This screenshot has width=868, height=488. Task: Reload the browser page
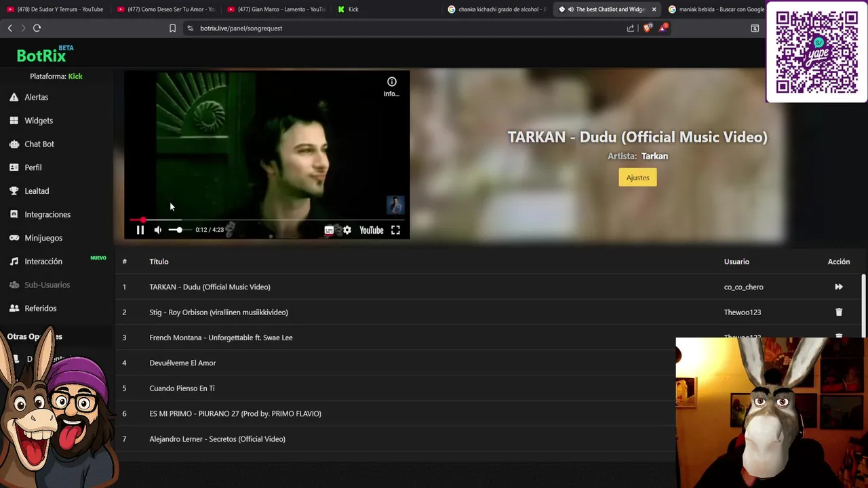click(37, 28)
